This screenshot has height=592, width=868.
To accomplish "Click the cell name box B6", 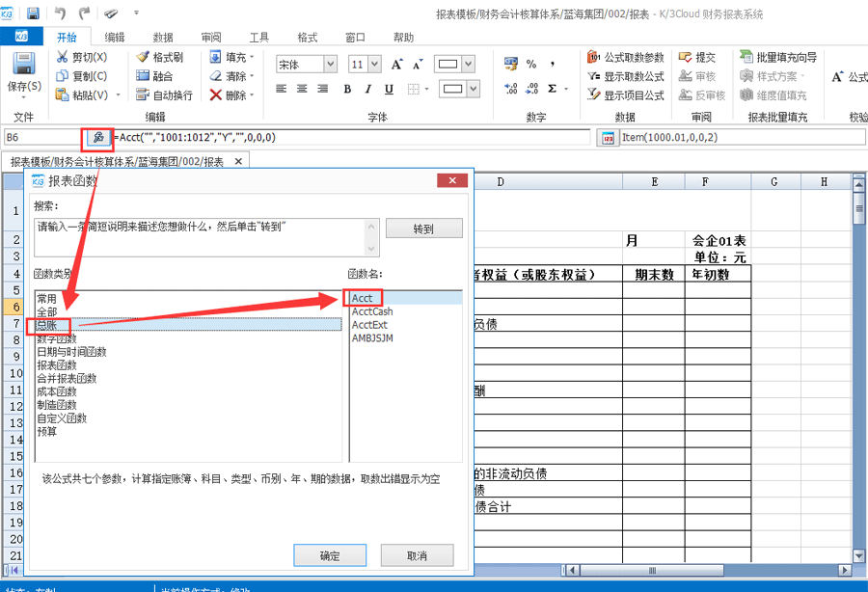I will point(42,137).
